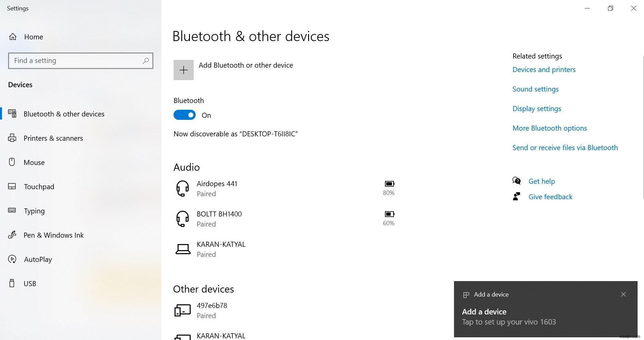Open Sound settings from Related settings
Image resolution: width=644 pixels, height=340 pixels.
pyautogui.click(x=535, y=89)
